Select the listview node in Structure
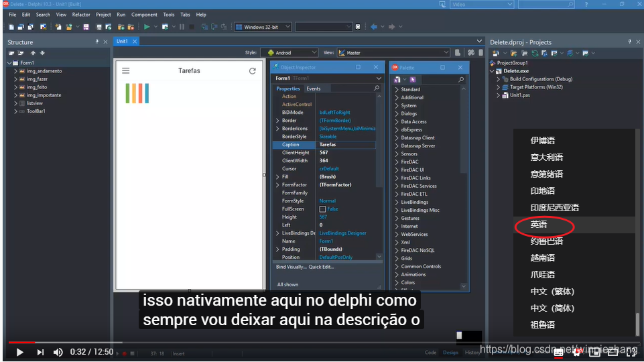This screenshot has height=362, width=644. click(x=34, y=103)
